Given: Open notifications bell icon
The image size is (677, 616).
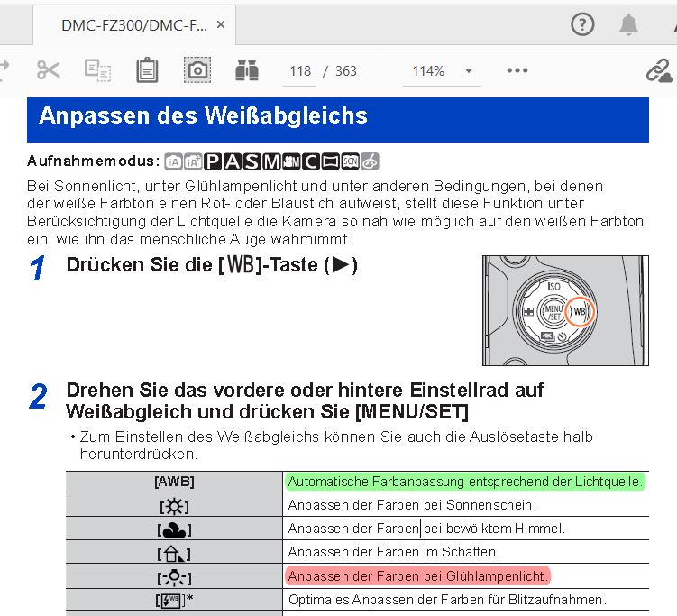Looking at the screenshot, I should pos(628,24).
